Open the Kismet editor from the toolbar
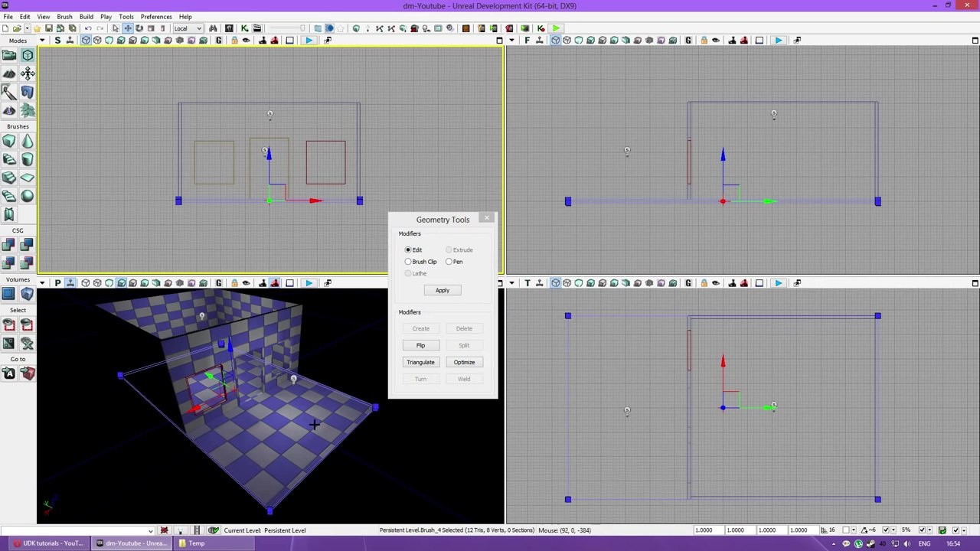 (x=245, y=28)
